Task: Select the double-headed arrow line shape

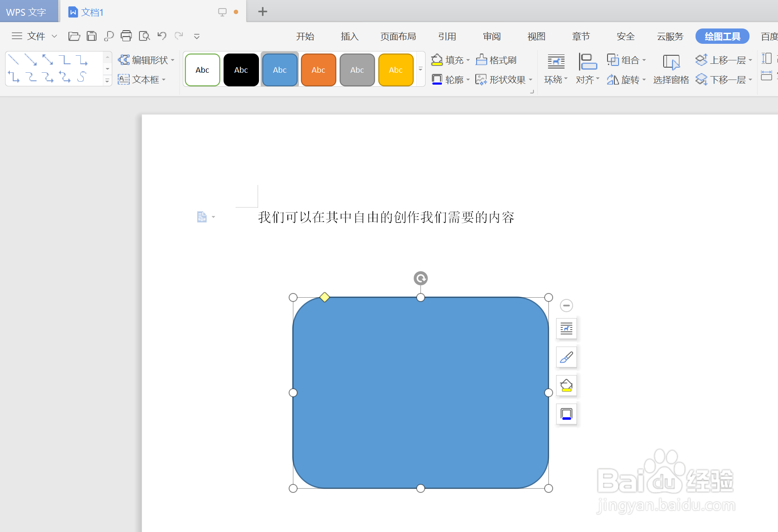Action: [x=48, y=60]
